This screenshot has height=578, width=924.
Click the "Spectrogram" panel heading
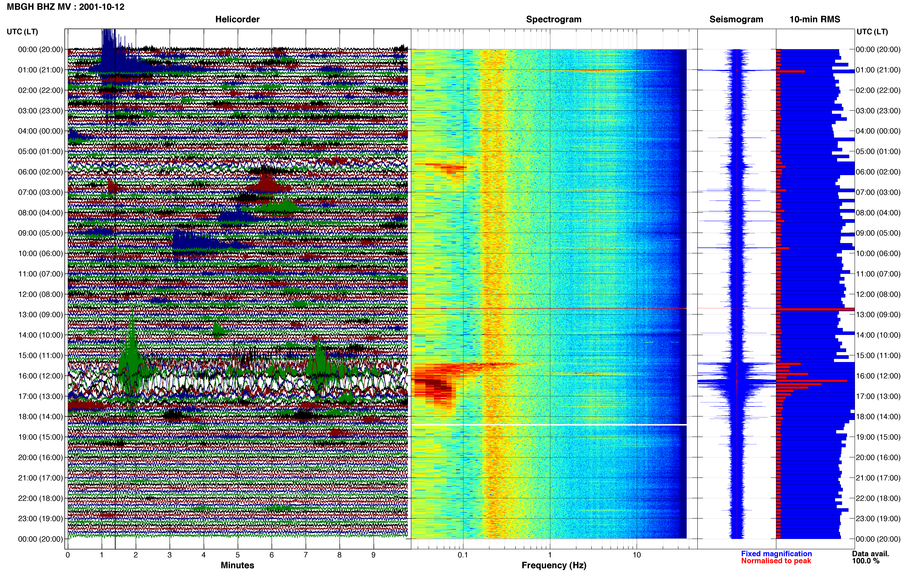pyautogui.click(x=554, y=19)
